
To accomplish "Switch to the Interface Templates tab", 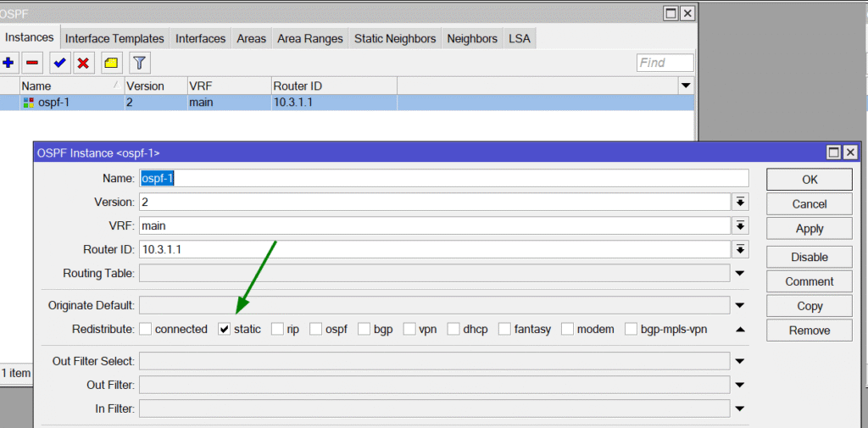I will pyautogui.click(x=114, y=38).
